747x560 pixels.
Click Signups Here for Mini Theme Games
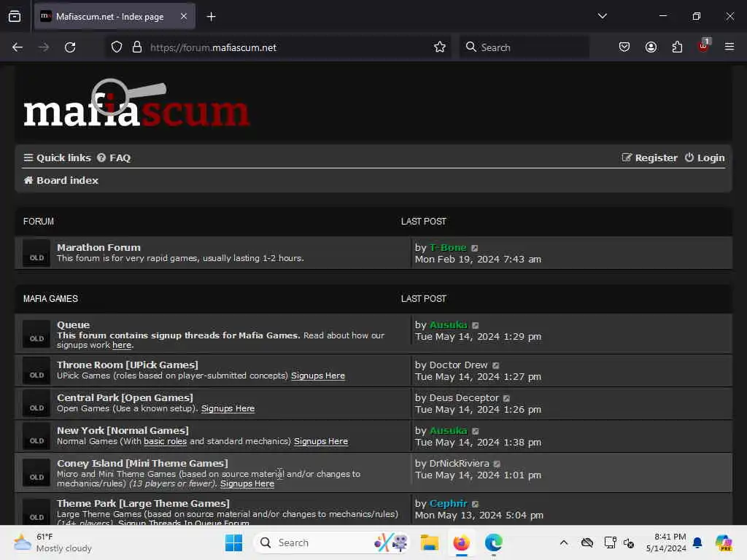click(x=247, y=484)
